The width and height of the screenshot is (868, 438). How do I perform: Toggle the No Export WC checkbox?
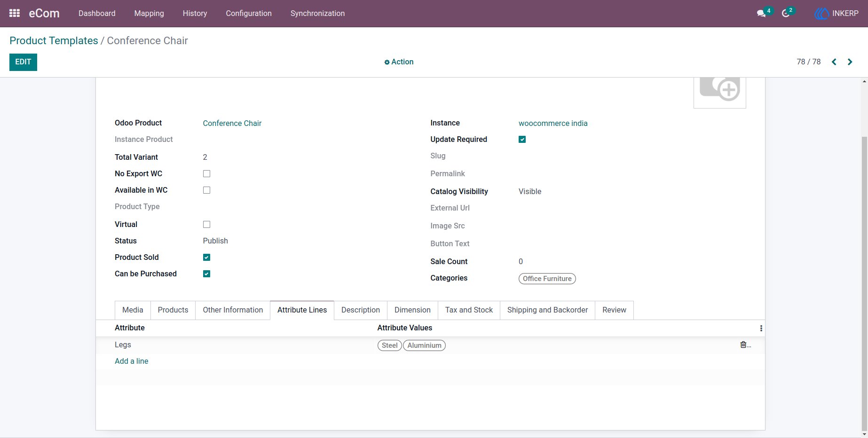pyautogui.click(x=206, y=174)
